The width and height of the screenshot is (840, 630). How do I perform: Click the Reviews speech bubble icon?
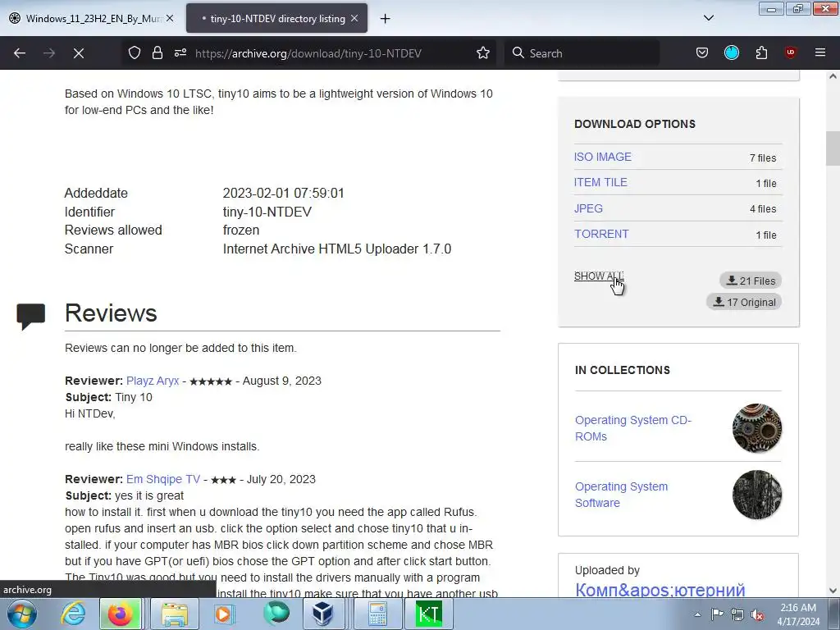pos(31,316)
